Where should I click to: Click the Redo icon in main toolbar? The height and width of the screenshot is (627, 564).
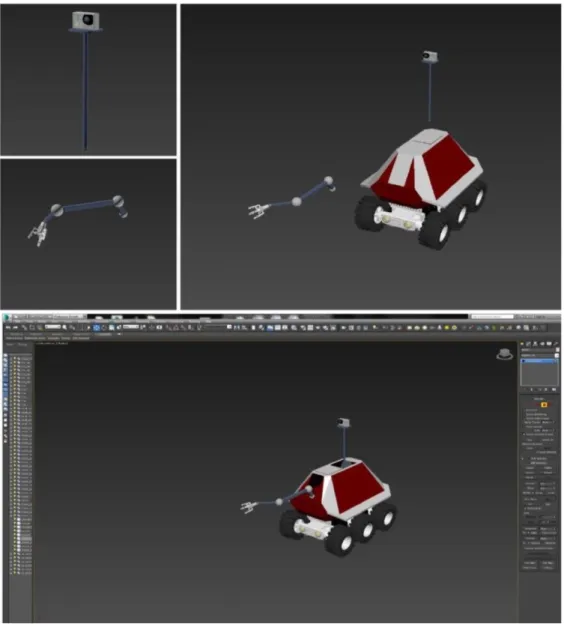(15, 327)
